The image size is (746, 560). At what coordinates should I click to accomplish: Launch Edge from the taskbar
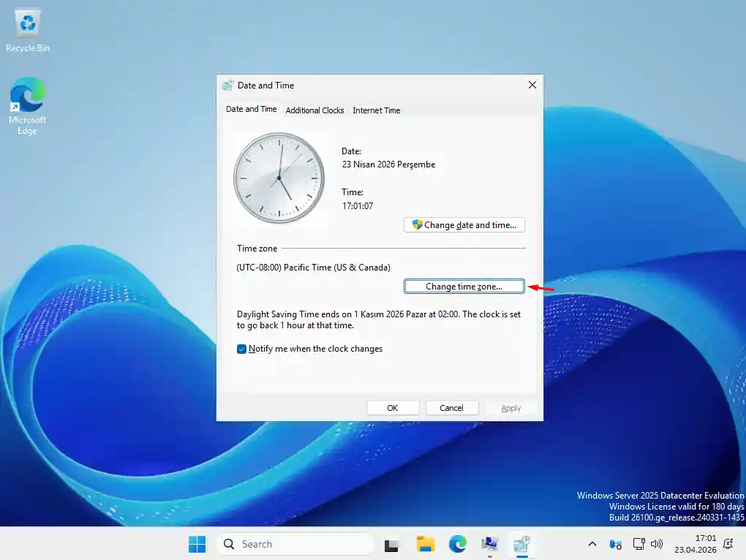click(x=457, y=544)
